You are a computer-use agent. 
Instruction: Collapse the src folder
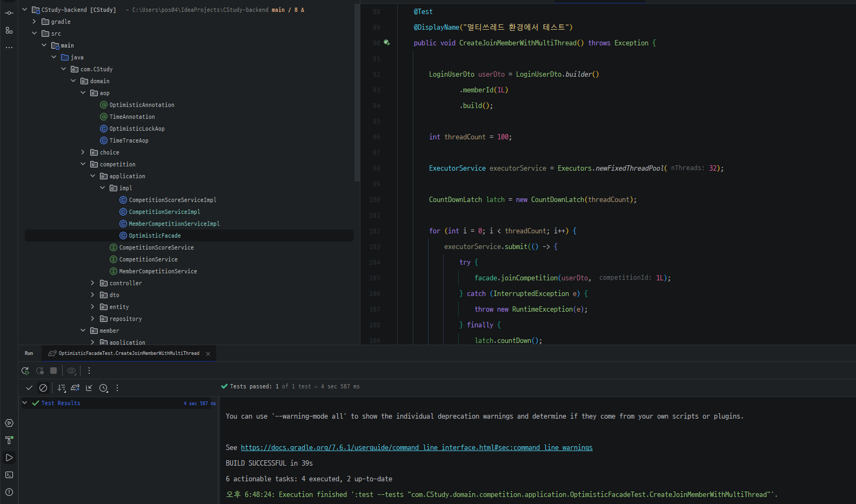[34, 33]
